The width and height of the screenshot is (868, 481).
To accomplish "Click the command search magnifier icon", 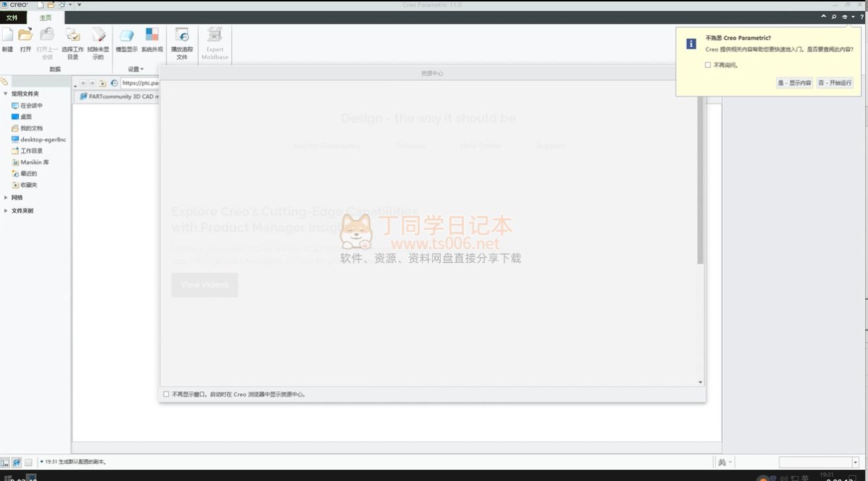I will [834, 17].
